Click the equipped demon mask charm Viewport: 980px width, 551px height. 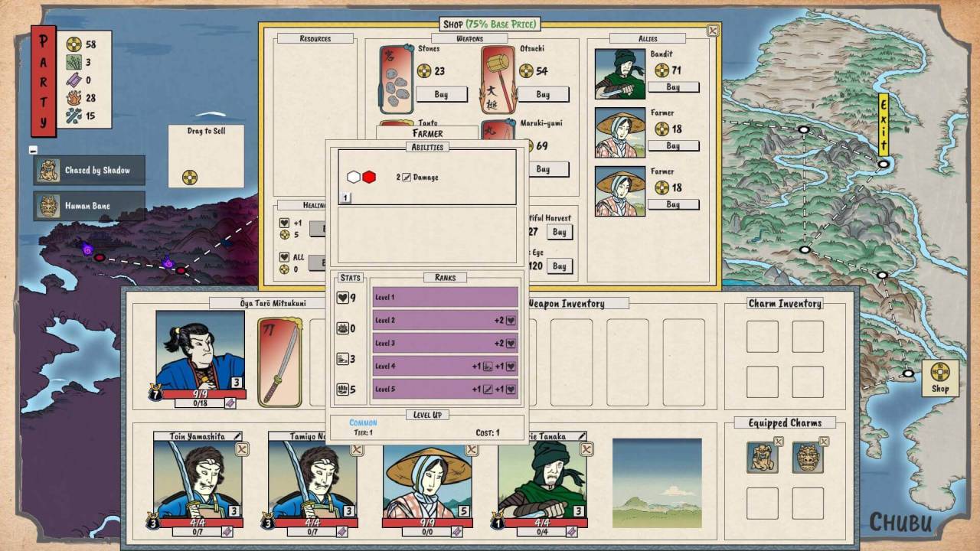808,457
